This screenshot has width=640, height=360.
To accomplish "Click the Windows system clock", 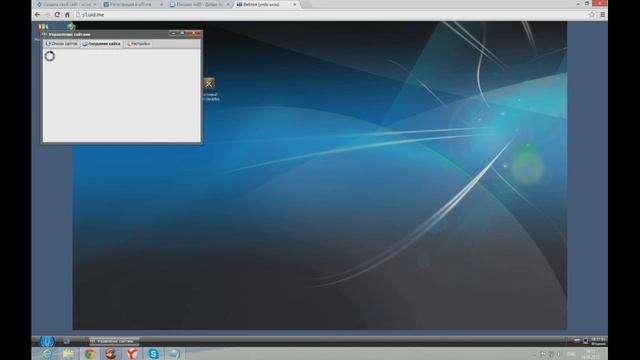I will point(591,354).
